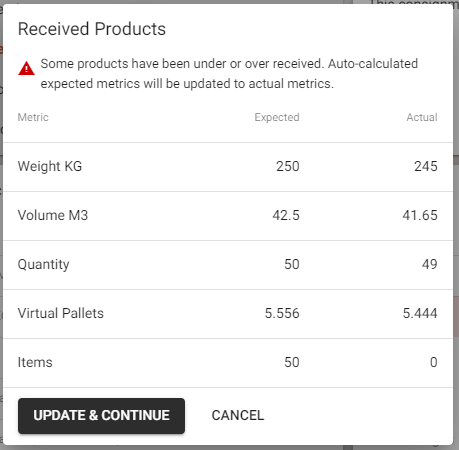Select the expected volume value 42.5
Viewport: 459px width, 450px height.
click(x=286, y=215)
